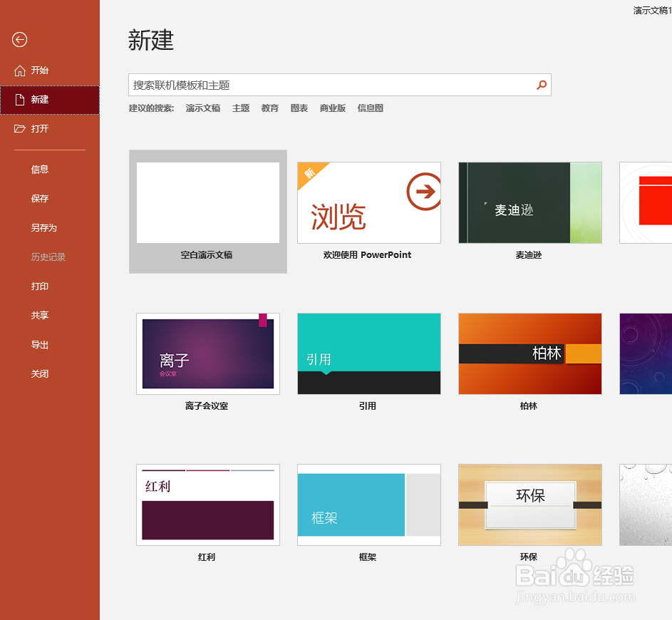
Task: Click the 教育 suggested search link
Action: [269, 108]
